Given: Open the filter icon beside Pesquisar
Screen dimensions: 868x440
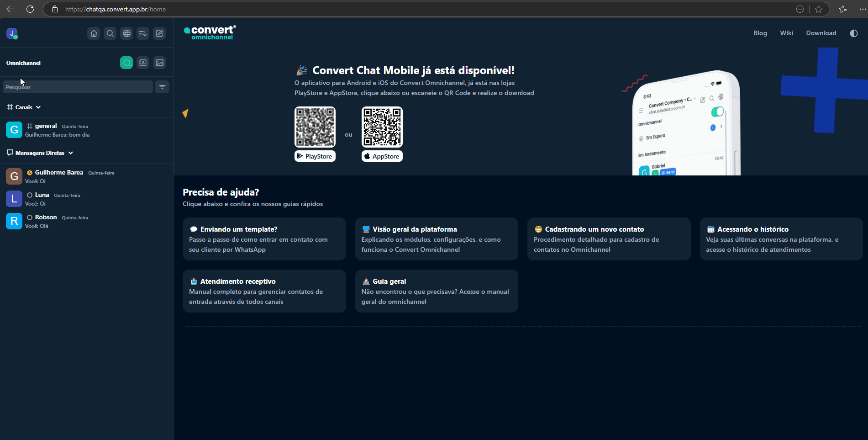Looking at the screenshot, I should coord(162,87).
